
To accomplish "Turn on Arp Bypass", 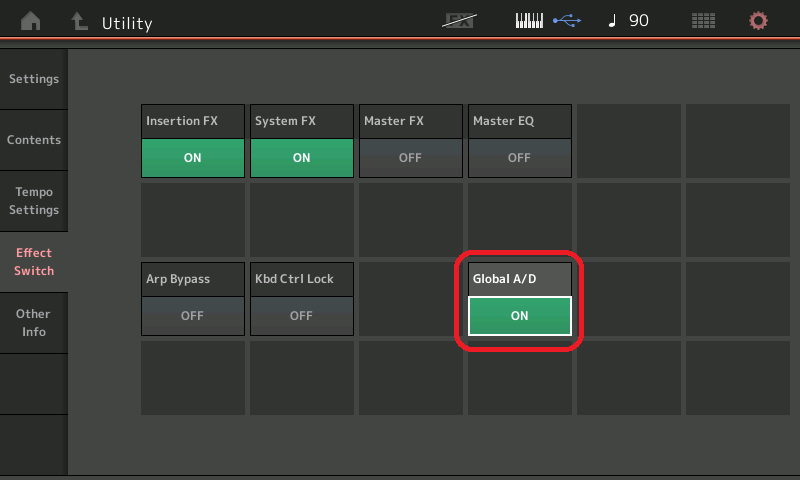I will 192,315.
